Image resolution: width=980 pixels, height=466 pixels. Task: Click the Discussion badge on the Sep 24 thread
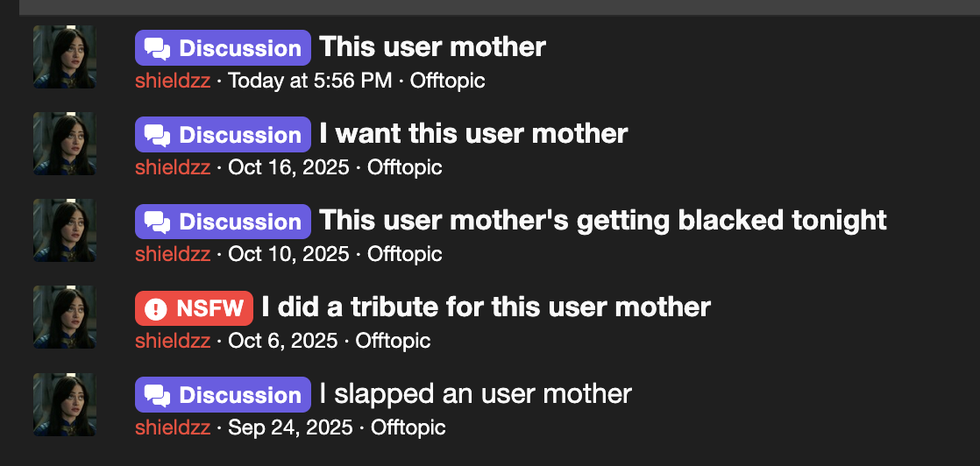point(223,395)
